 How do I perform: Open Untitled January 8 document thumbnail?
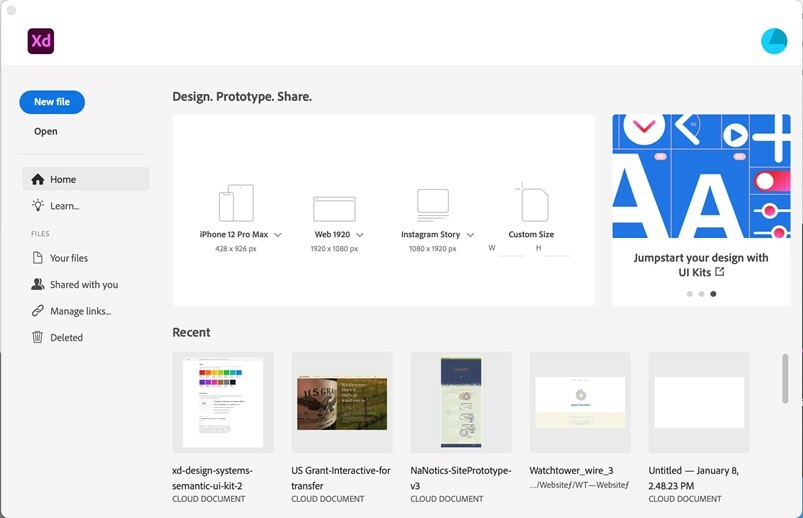point(699,402)
